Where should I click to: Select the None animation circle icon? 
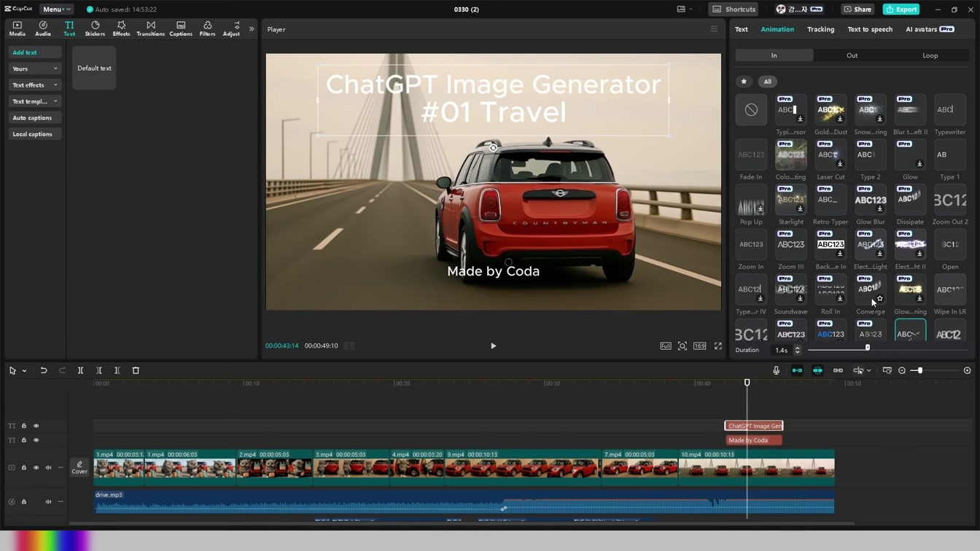(x=751, y=110)
